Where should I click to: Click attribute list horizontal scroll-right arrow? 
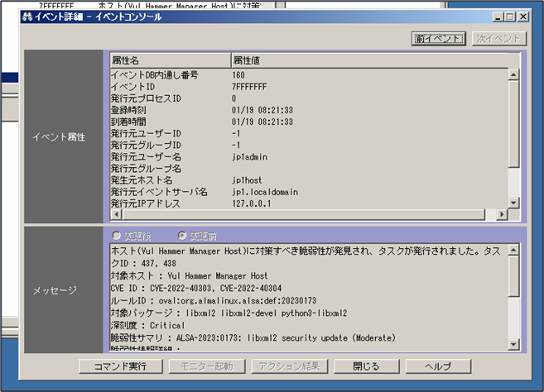[x=501, y=214]
